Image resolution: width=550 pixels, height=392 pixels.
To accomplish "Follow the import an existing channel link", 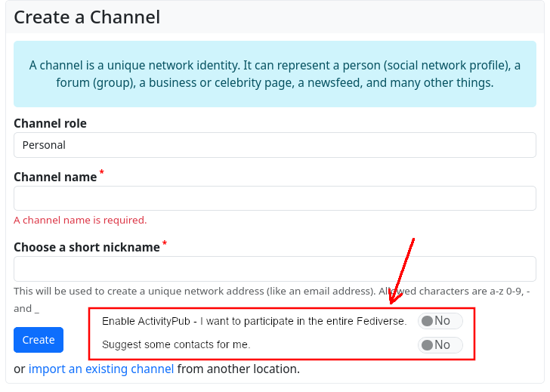I will [x=101, y=369].
